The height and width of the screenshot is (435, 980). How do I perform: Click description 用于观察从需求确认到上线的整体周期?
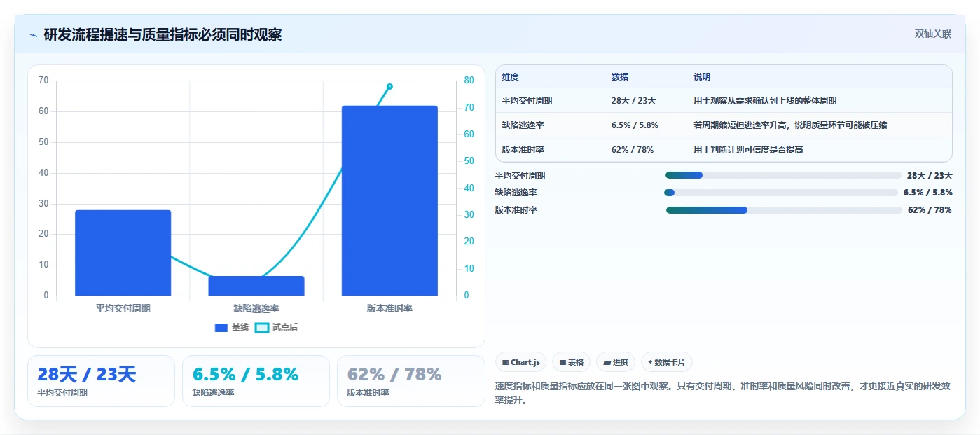[x=765, y=101]
